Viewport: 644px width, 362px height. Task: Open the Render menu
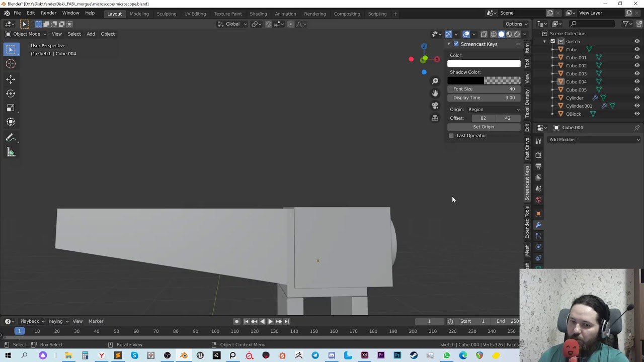[x=48, y=13]
